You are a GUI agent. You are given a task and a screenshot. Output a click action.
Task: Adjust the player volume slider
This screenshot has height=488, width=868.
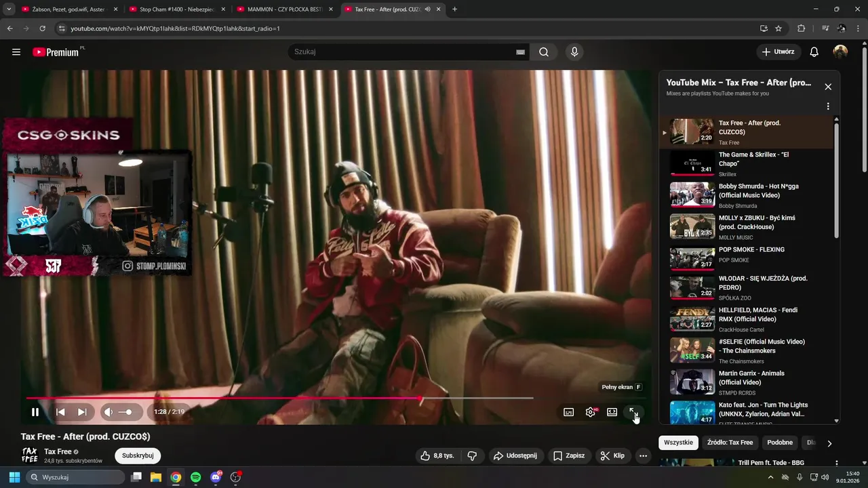[126, 412]
